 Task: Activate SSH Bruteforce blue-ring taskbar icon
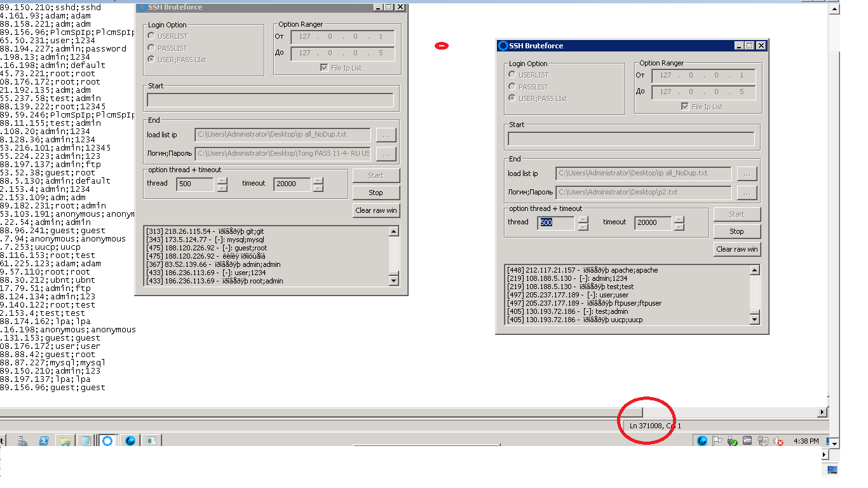107,440
